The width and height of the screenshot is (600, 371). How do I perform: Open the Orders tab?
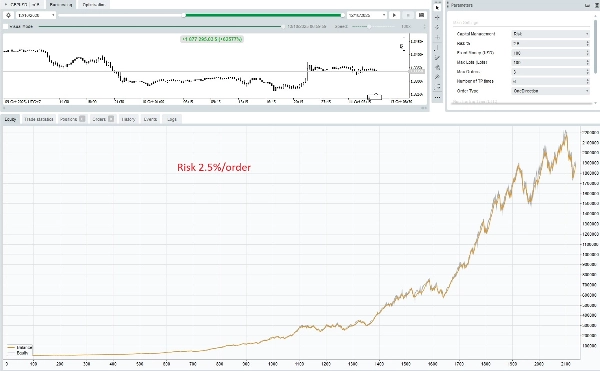(x=103, y=119)
